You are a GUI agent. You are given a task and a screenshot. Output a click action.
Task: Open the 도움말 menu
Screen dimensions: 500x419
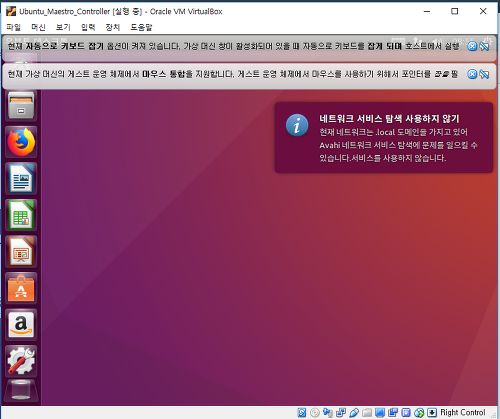click(x=141, y=27)
